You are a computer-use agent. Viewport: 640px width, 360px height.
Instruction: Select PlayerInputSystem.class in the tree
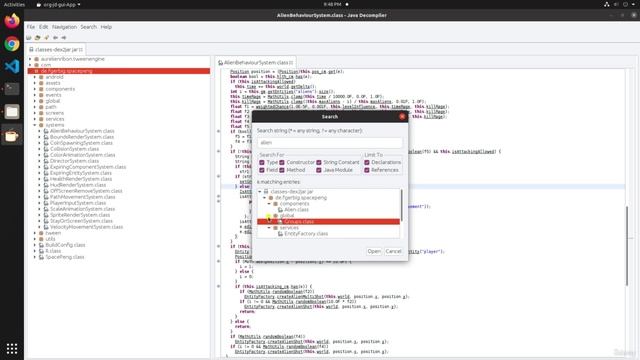pyautogui.click(x=78, y=203)
